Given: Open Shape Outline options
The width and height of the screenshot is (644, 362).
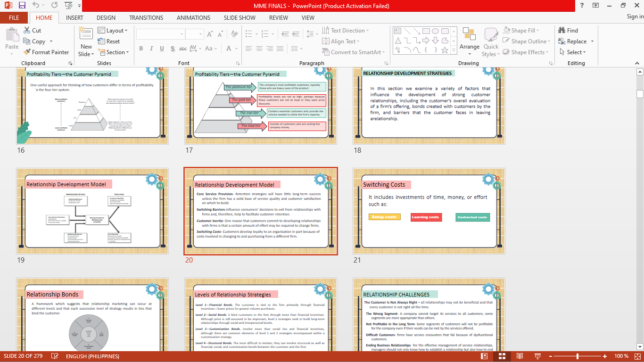Looking at the screenshot, I should click(527, 41).
